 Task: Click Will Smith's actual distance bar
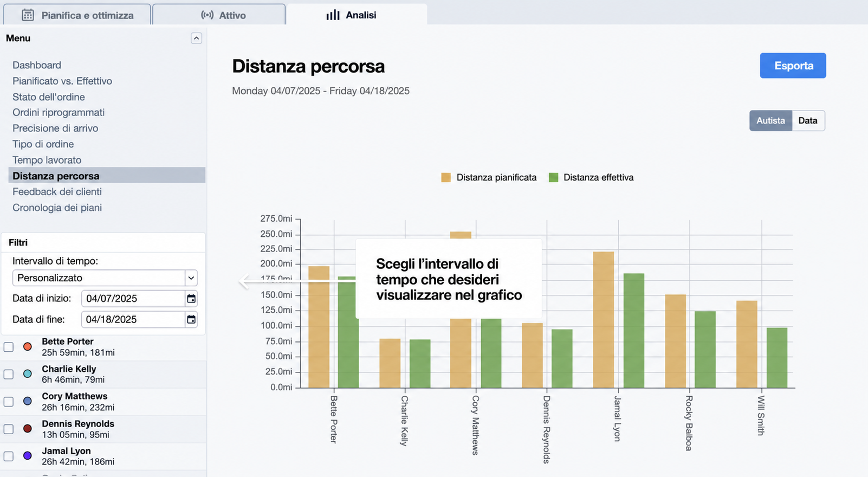click(776, 358)
